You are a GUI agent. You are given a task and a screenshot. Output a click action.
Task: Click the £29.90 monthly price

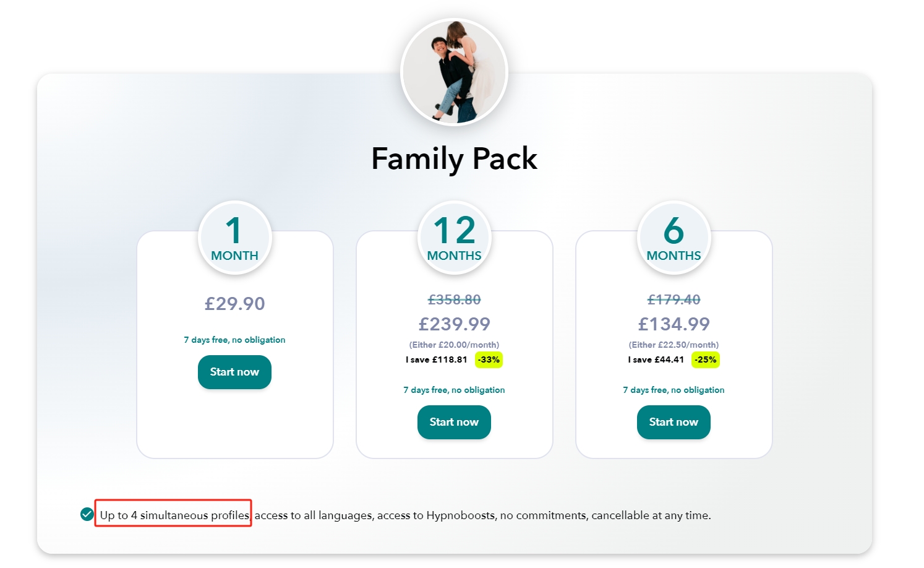tap(235, 304)
